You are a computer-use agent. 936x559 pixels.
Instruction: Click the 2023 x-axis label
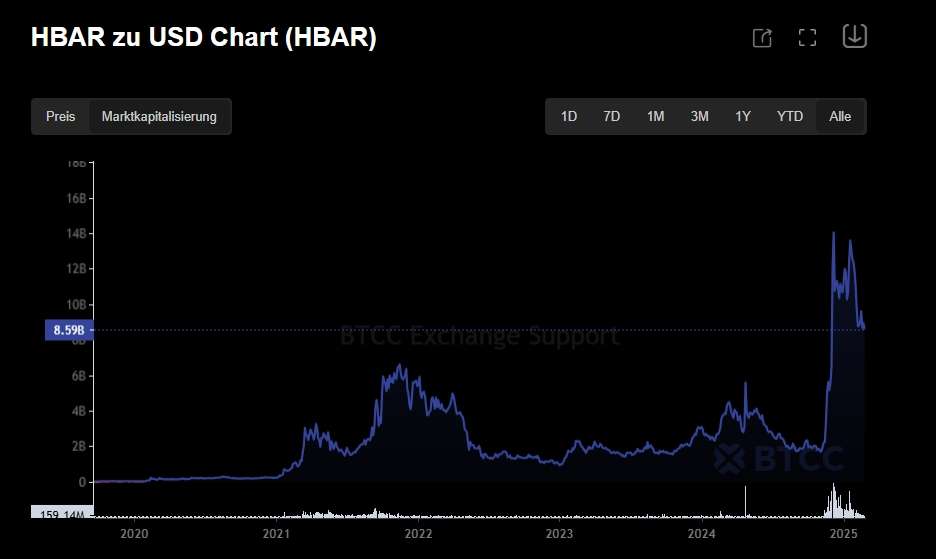pos(559,533)
